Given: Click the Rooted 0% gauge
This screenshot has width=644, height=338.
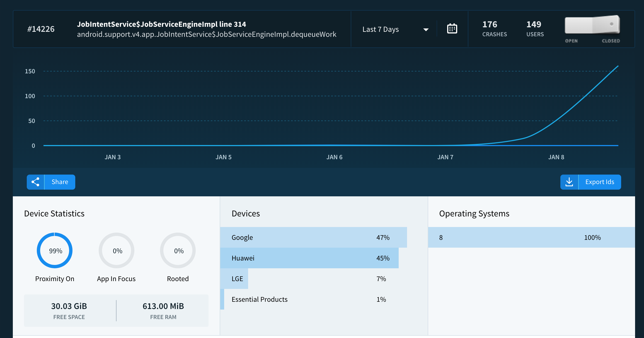Looking at the screenshot, I should 178,250.
